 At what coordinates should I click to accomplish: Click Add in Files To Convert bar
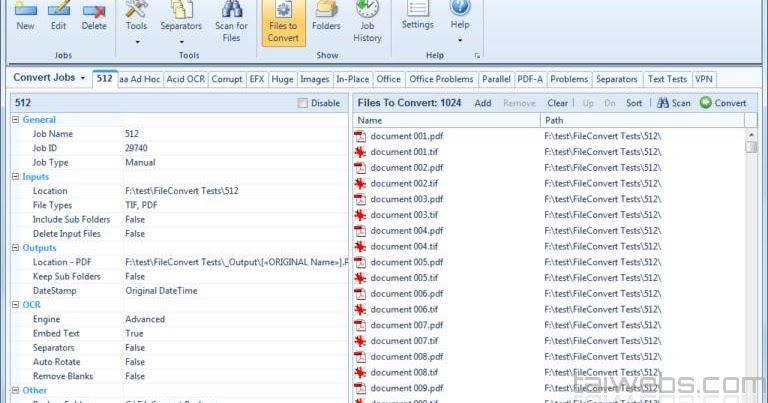[482, 103]
